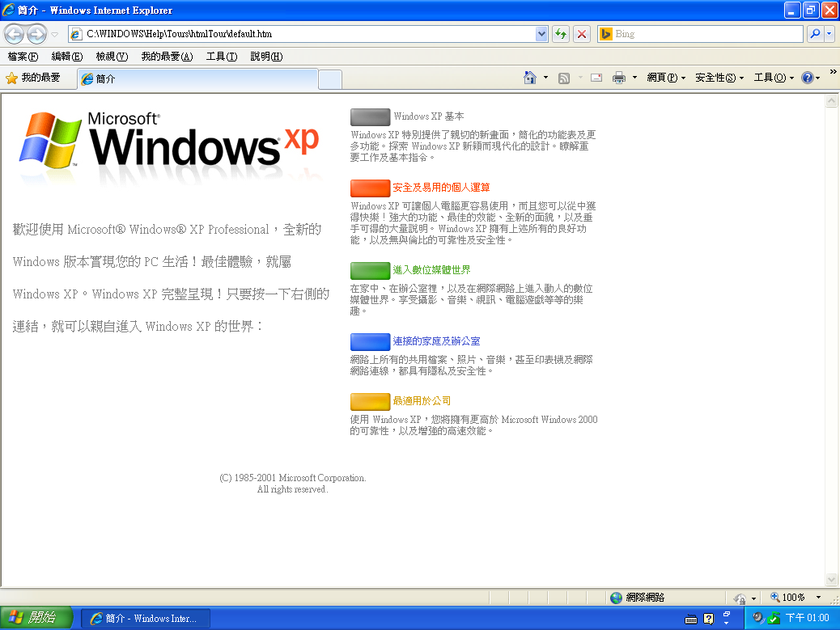The image size is (840, 630).
Task: Click the IE logo in title bar
Action: [9, 11]
